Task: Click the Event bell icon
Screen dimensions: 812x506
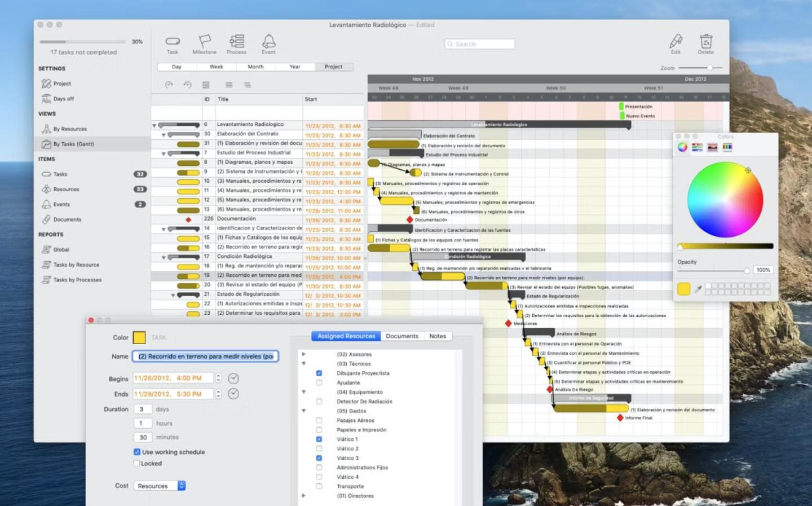Action: (x=268, y=42)
